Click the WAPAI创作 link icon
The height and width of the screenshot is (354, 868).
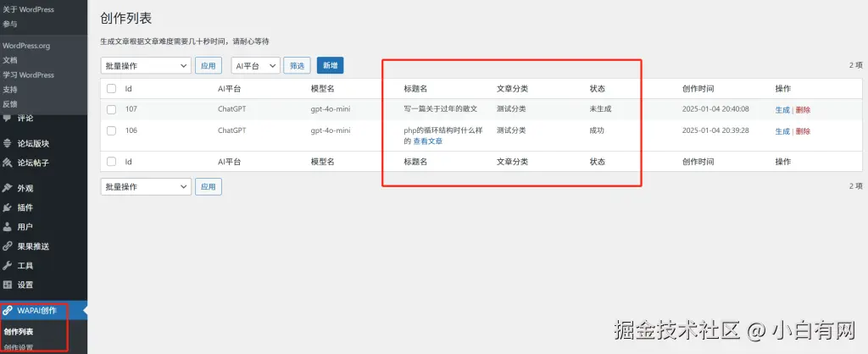pos(7,310)
